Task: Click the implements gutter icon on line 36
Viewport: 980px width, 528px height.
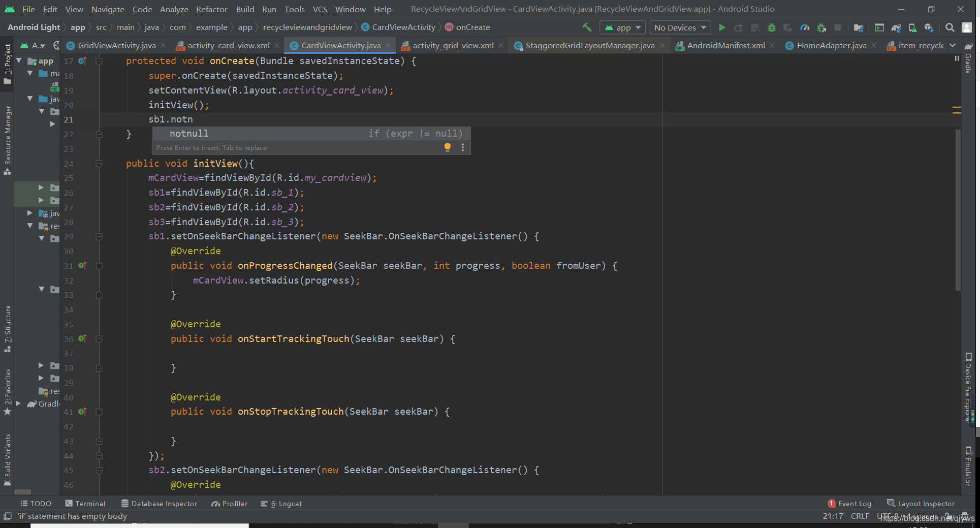Action: (82, 338)
